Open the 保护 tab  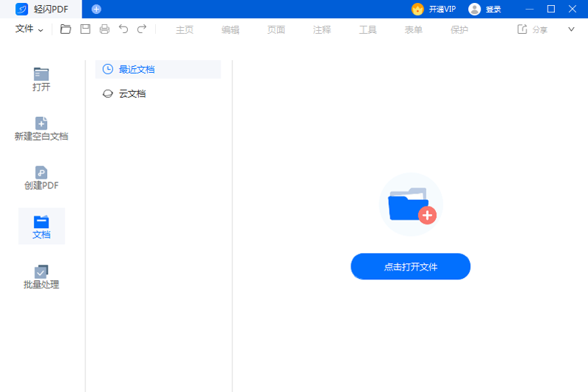pos(459,29)
